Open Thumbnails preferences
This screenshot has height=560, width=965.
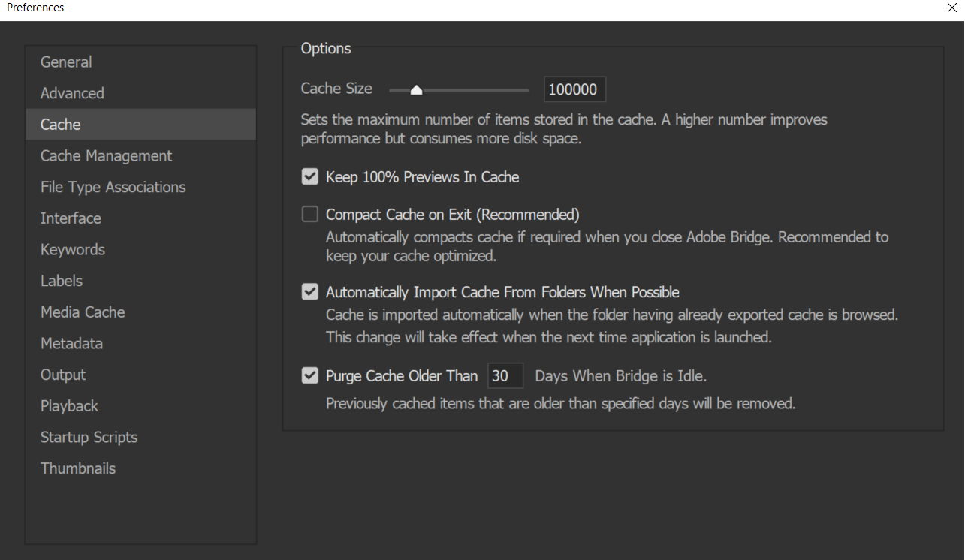point(78,468)
